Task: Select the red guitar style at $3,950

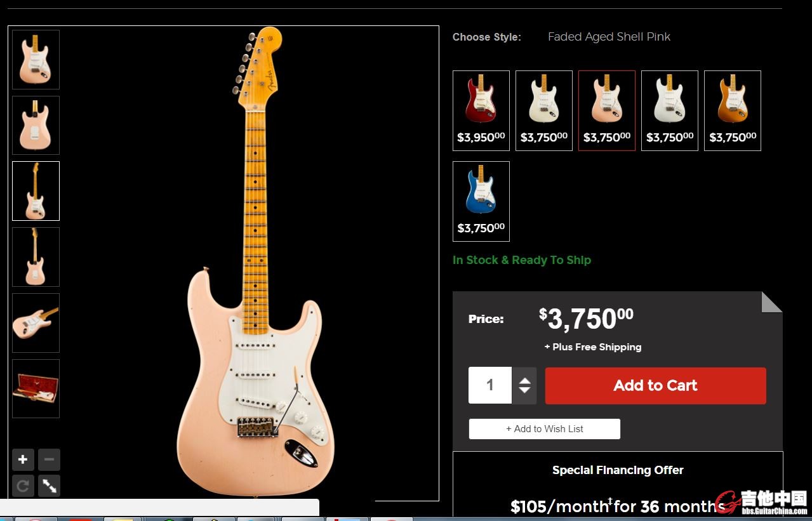Action: click(481, 110)
